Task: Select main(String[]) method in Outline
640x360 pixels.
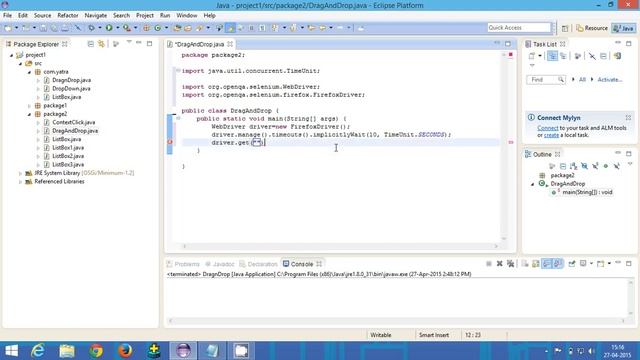Action: click(587, 192)
